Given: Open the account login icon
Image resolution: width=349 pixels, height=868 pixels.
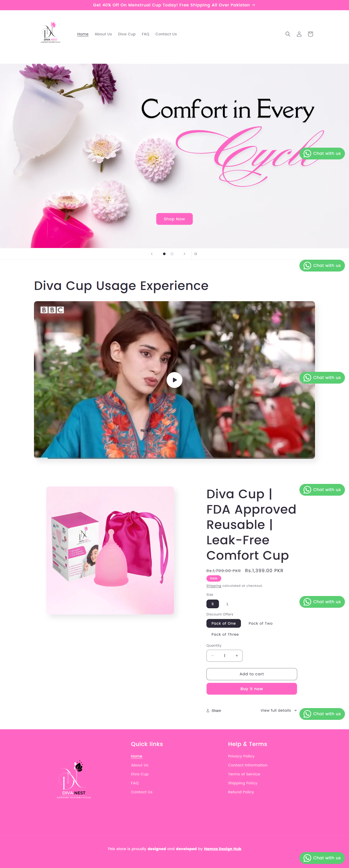Looking at the screenshot, I should [299, 34].
